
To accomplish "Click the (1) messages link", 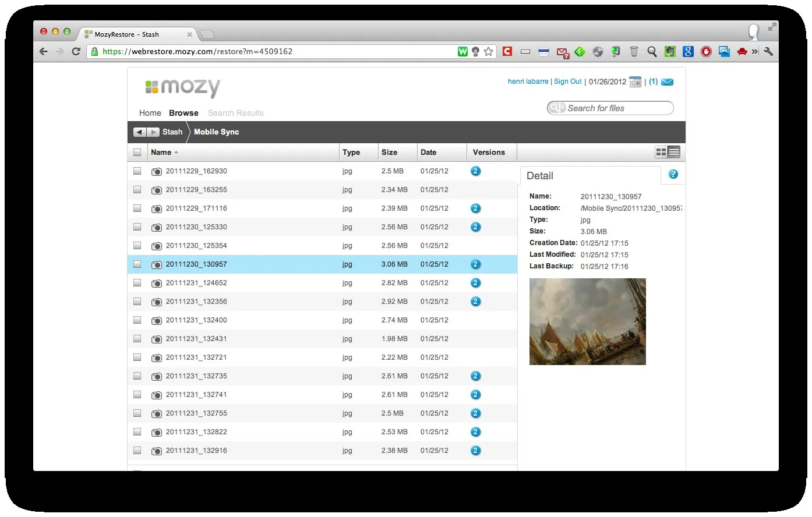I will tap(654, 82).
